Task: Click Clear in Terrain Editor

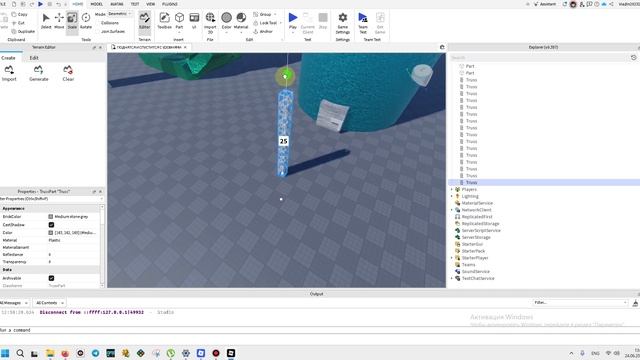Action: coord(68,73)
